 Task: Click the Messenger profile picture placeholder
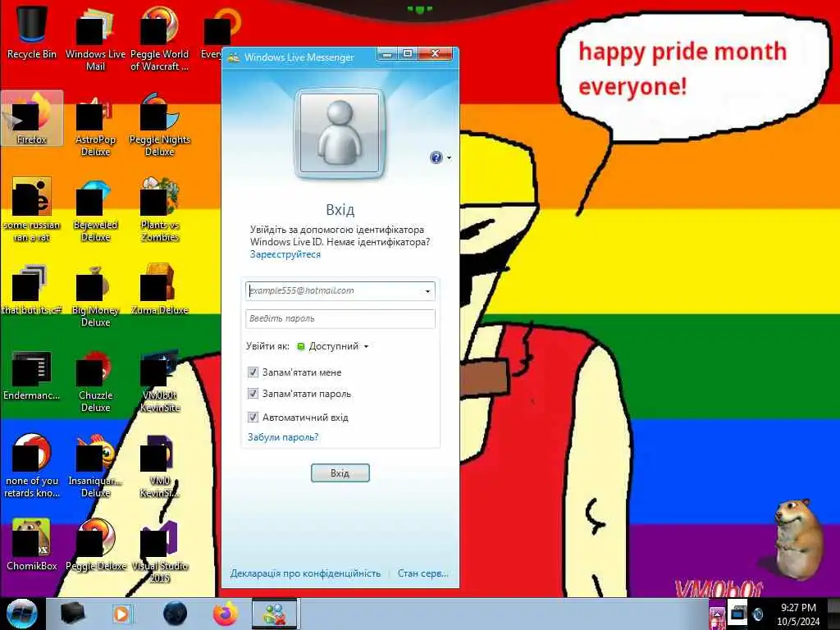[x=340, y=133]
